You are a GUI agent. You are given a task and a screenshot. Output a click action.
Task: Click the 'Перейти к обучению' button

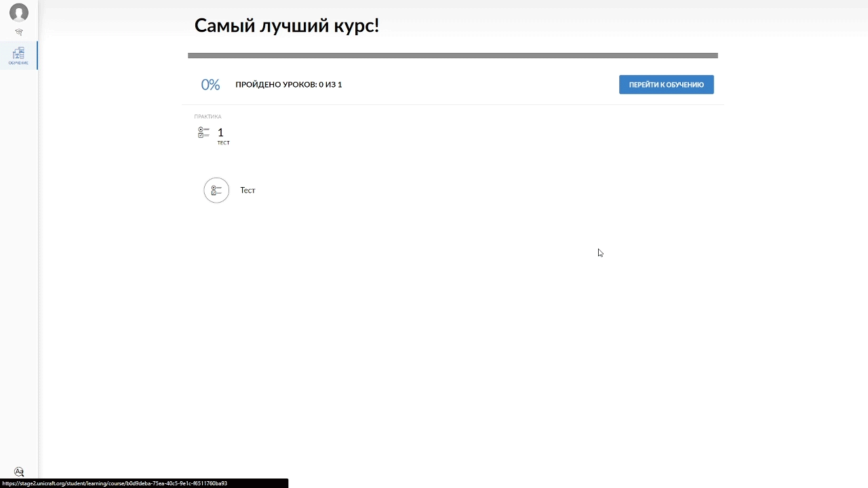[x=666, y=85]
